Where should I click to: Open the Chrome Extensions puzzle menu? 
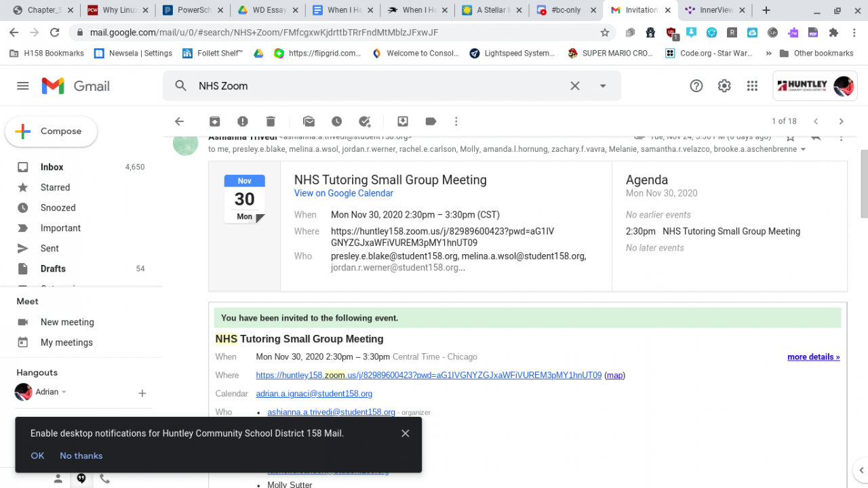click(x=833, y=33)
